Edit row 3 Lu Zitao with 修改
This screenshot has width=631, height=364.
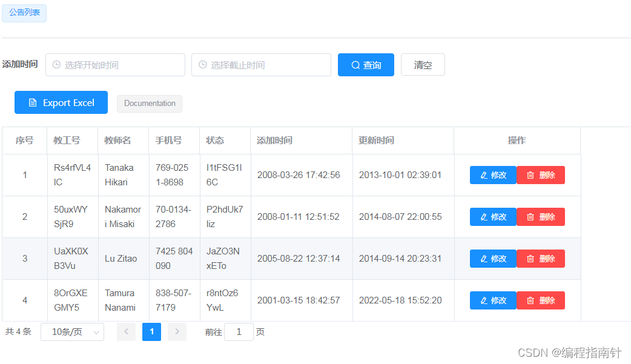[494, 259]
